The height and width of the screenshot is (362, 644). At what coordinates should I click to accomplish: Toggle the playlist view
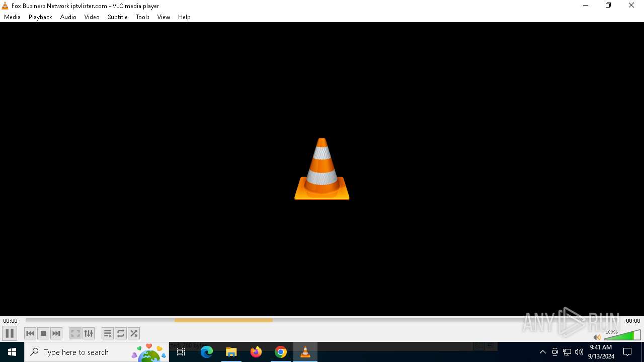coord(108,333)
